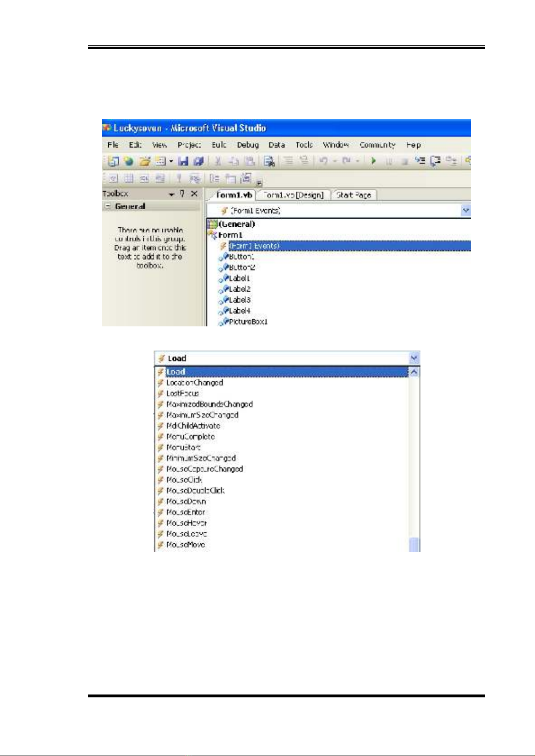Click the Save icon in the toolbar
Screen dimensions: 535x756
click(183, 161)
